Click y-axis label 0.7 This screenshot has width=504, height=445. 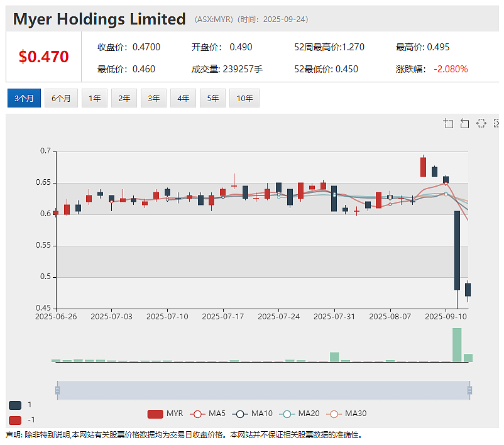pos(45,151)
